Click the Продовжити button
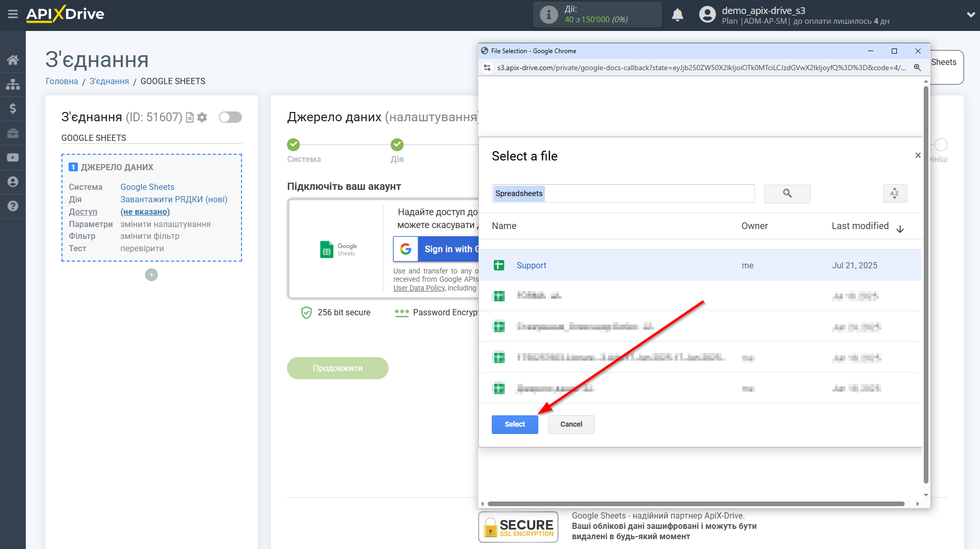The width and height of the screenshot is (980, 549). (x=338, y=368)
